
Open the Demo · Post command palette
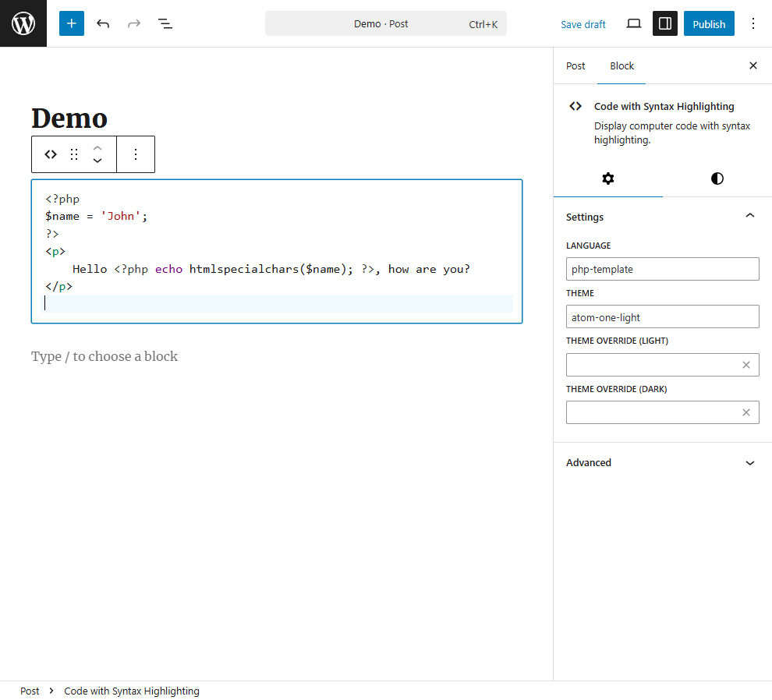tap(385, 23)
